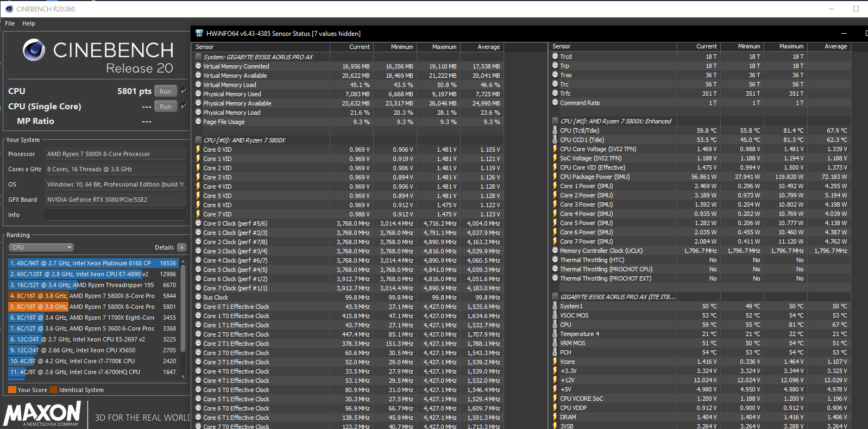Click the GFX Board NVIDIA GeForce RTX 3080 field
The width and height of the screenshot is (868, 429).
coord(115,200)
